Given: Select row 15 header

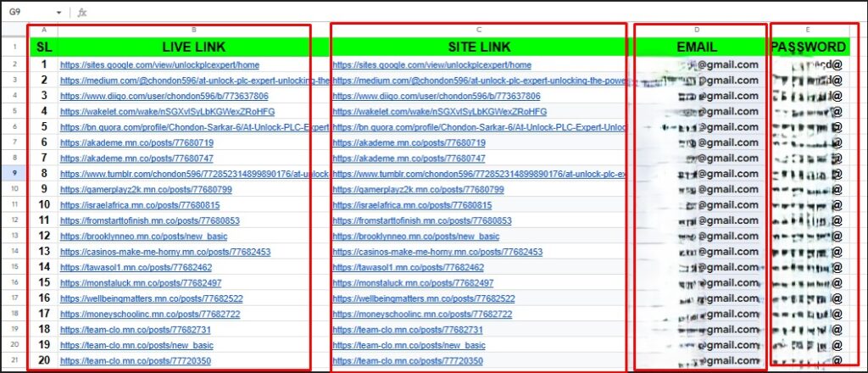Looking at the screenshot, I should 15,267.
